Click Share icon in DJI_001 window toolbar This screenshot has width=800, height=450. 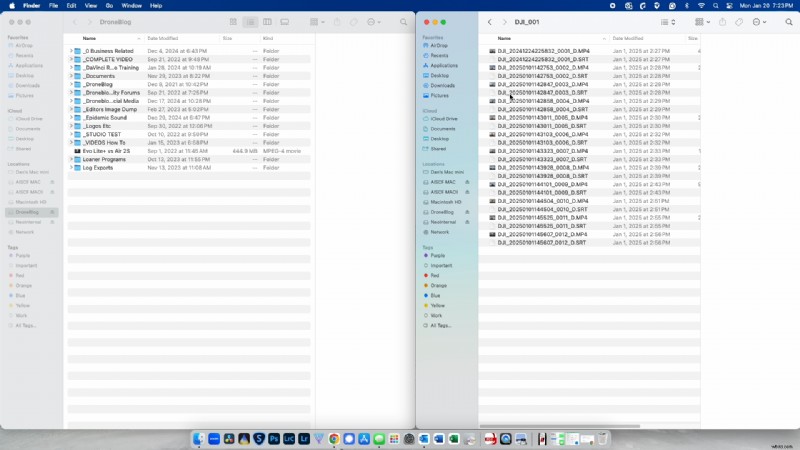click(x=722, y=21)
